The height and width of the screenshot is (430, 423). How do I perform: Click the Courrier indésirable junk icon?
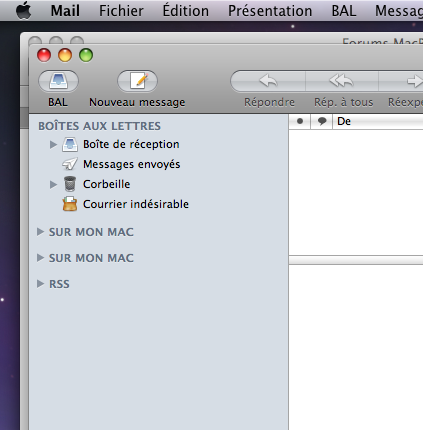(70, 204)
